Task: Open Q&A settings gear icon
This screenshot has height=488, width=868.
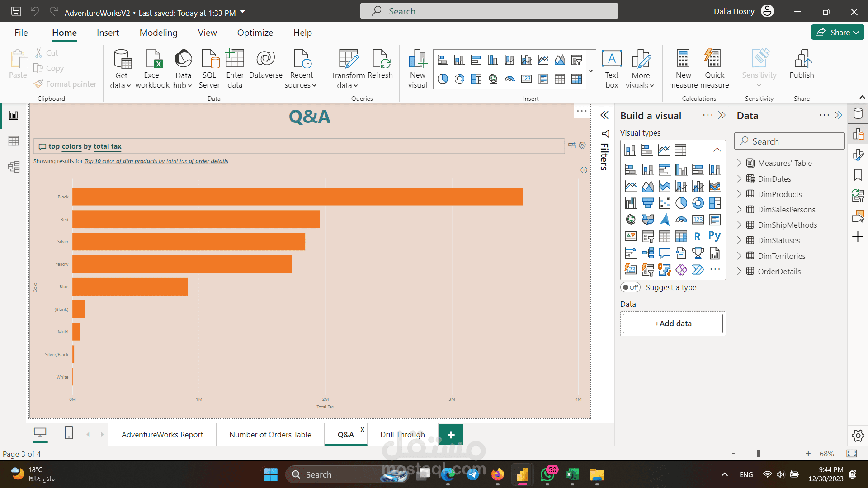Action: click(x=582, y=145)
